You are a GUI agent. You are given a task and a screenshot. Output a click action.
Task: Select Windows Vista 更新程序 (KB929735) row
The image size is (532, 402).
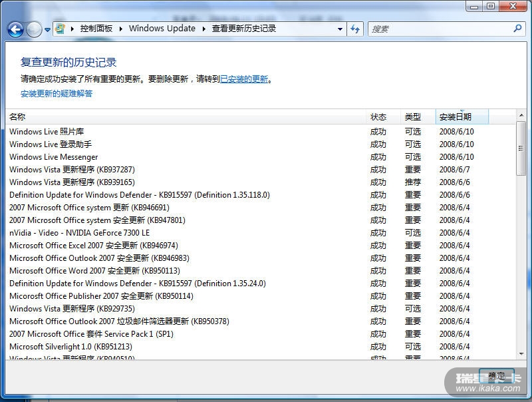(261, 309)
